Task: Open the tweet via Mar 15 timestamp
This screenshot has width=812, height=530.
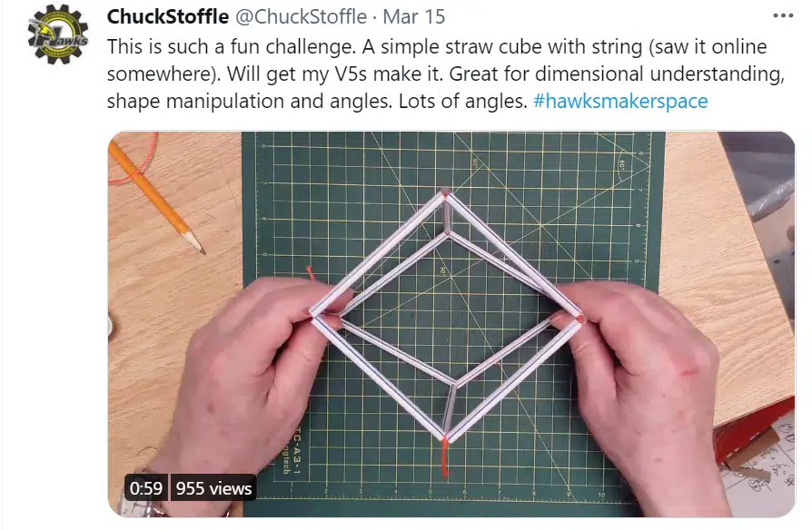Action: point(414,16)
